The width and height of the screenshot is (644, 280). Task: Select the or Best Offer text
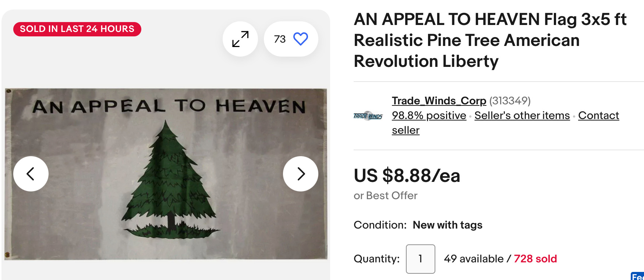[x=386, y=195]
